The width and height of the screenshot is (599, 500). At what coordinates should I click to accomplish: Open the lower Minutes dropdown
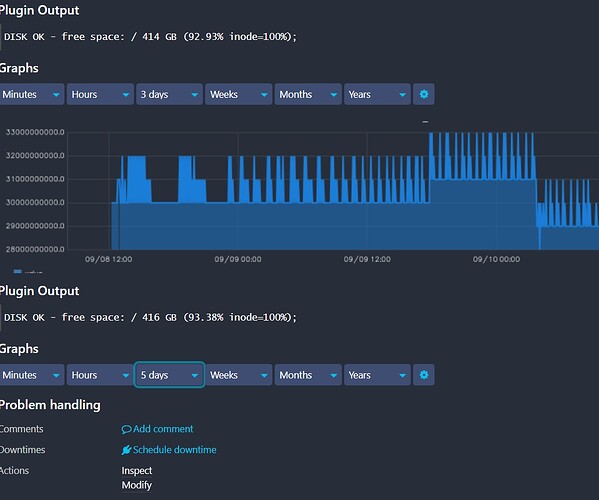click(x=31, y=375)
